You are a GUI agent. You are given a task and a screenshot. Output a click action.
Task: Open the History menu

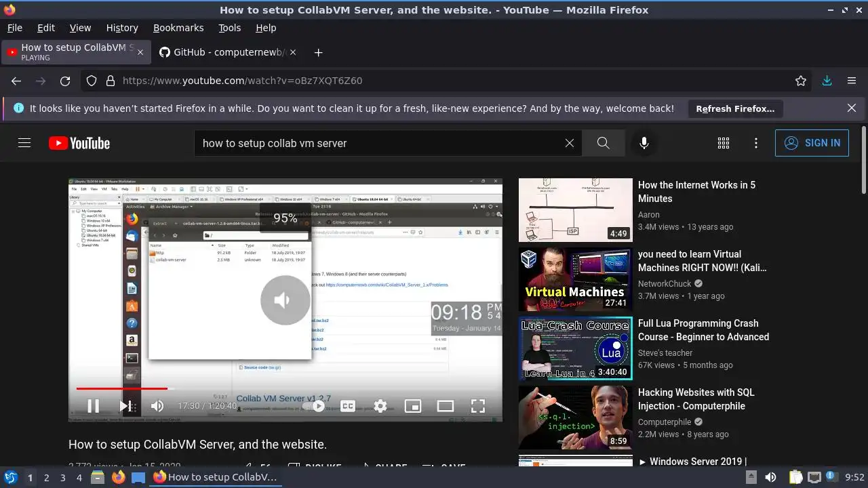122,28
